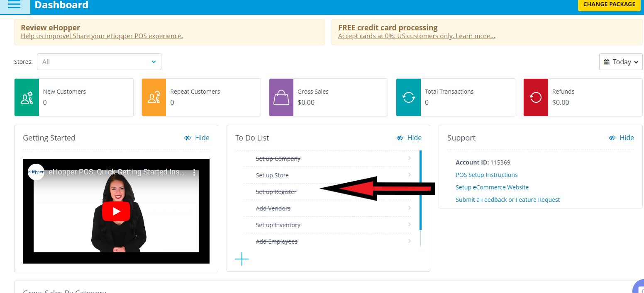This screenshot has width=644, height=293.
Task: Click the Support panel heading
Action: click(461, 138)
